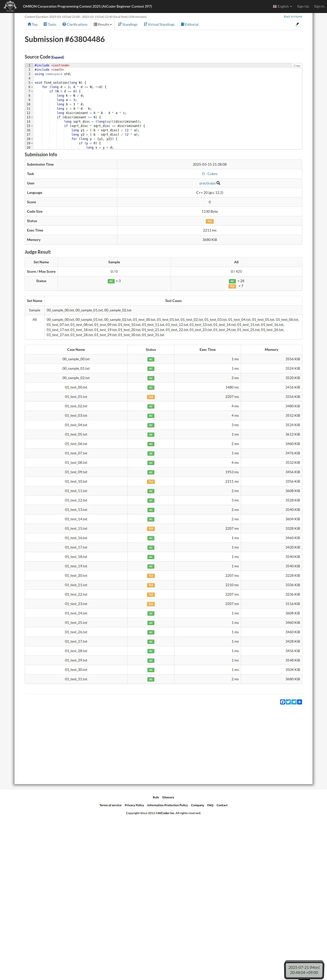Open the D - Cubes task link
Image resolution: width=327 pixels, height=980 pixels.
[210, 174]
